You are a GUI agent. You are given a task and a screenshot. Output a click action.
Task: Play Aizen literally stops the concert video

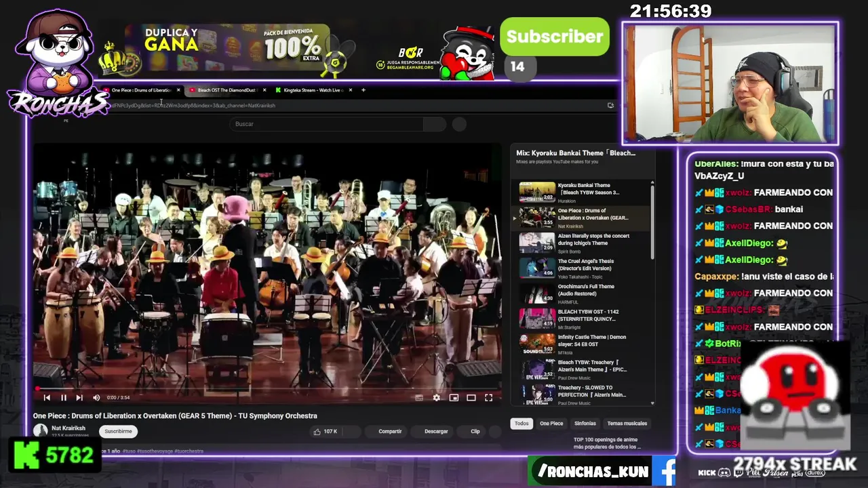tap(580, 243)
